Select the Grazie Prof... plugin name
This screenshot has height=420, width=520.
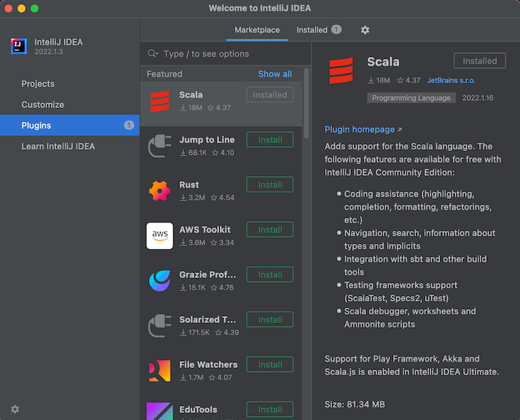point(207,275)
